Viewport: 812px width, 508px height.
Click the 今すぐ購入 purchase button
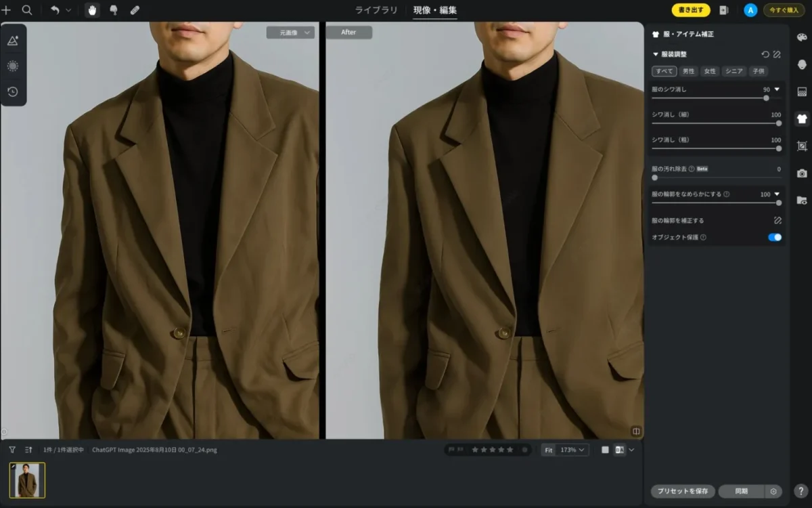784,10
